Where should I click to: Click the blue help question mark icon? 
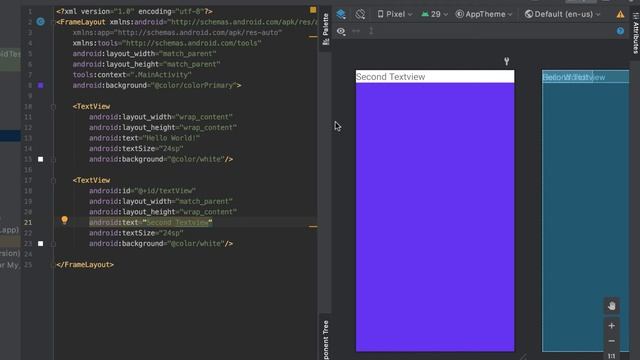(620, 31)
